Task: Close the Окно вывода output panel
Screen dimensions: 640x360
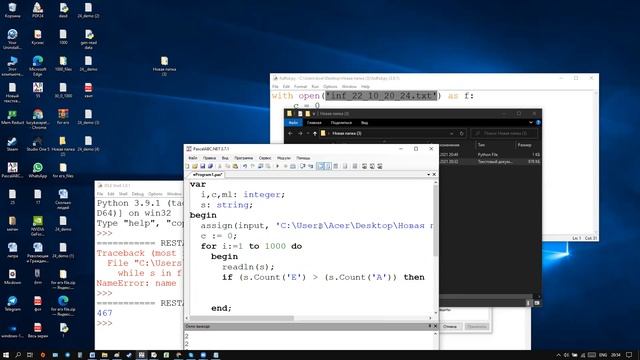Action: [435, 326]
